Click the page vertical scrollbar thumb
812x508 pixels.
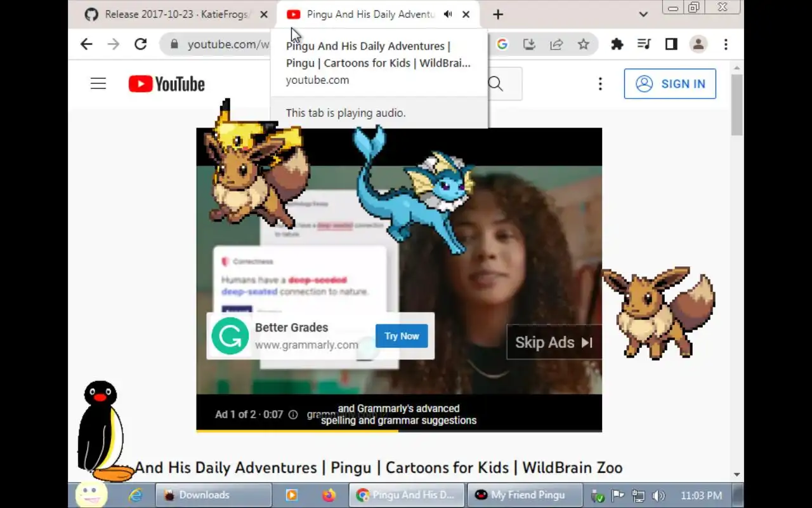click(737, 105)
